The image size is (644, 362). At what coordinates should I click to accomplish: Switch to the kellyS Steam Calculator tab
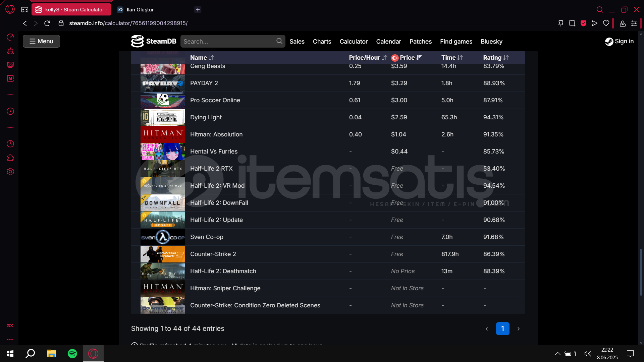(x=71, y=10)
